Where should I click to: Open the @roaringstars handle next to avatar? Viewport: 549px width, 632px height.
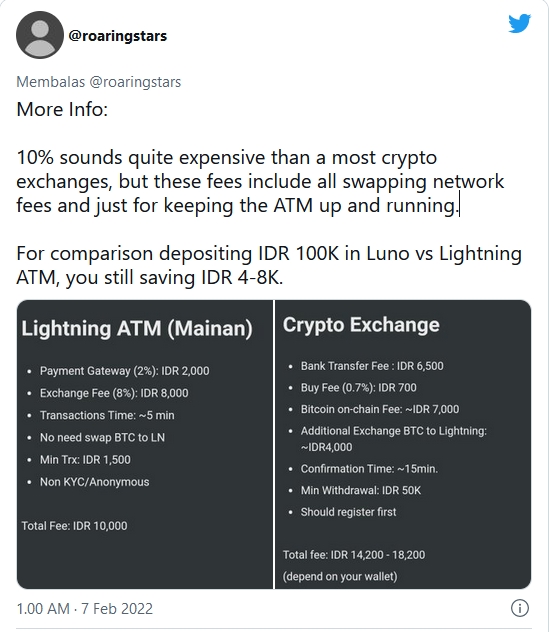(x=118, y=36)
